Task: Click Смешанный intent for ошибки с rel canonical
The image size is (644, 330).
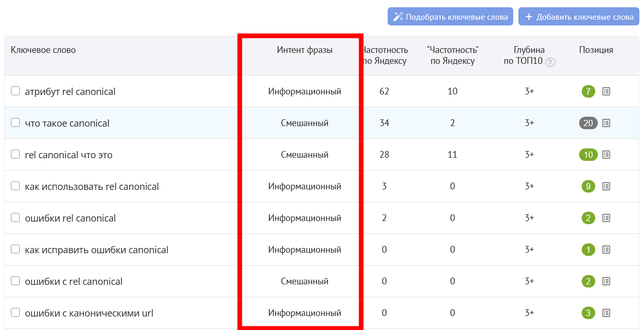Action: point(305,281)
